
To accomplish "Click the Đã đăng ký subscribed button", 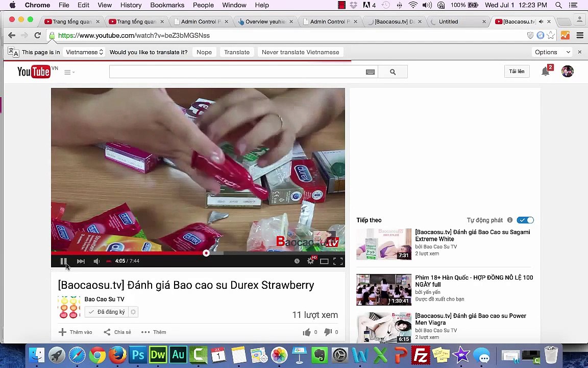I will (x=107, y=312).
